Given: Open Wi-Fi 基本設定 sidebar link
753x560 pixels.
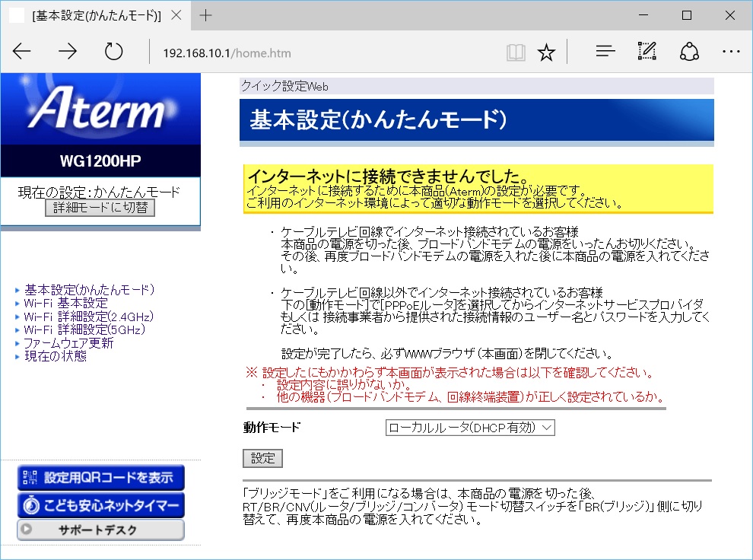Looking at the screenshot, I should click(65, 303).
